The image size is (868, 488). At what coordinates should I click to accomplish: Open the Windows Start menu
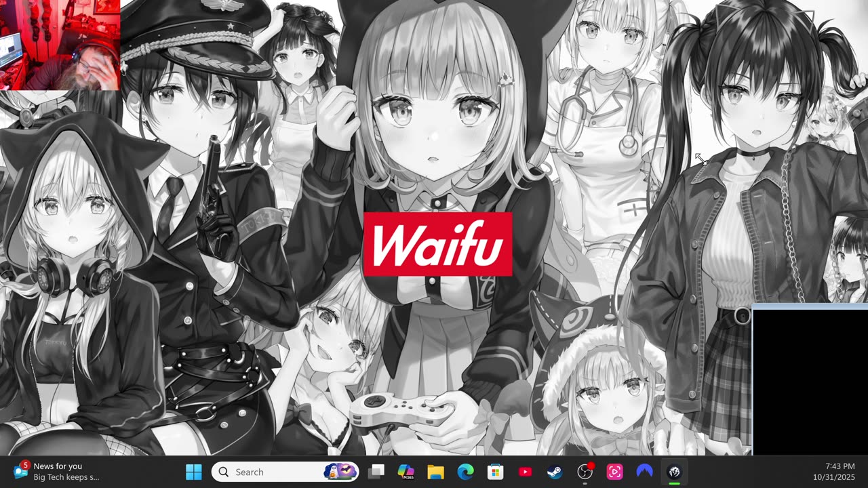(194, 472)
